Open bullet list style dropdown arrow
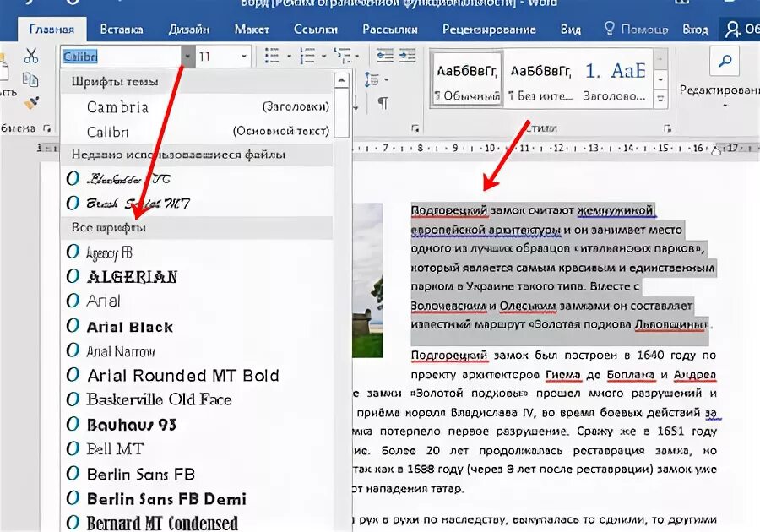Image resolution: width=760 pixels, height=532 pixels. tap(290, 57)
